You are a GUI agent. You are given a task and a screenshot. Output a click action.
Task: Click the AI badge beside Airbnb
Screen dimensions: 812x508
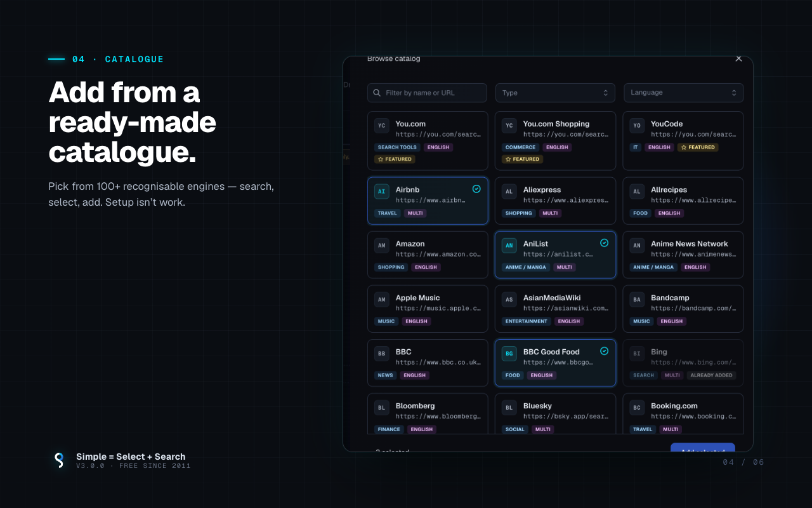(382, 191)
